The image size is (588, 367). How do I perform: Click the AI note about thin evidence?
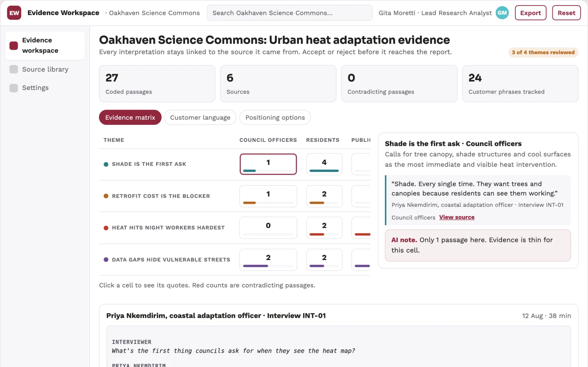coord(478,245)
